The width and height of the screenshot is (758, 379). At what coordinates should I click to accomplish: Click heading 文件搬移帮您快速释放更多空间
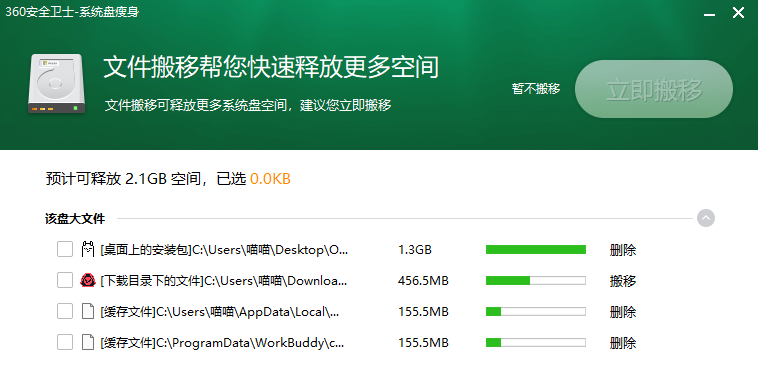click(x=271, y=67)
